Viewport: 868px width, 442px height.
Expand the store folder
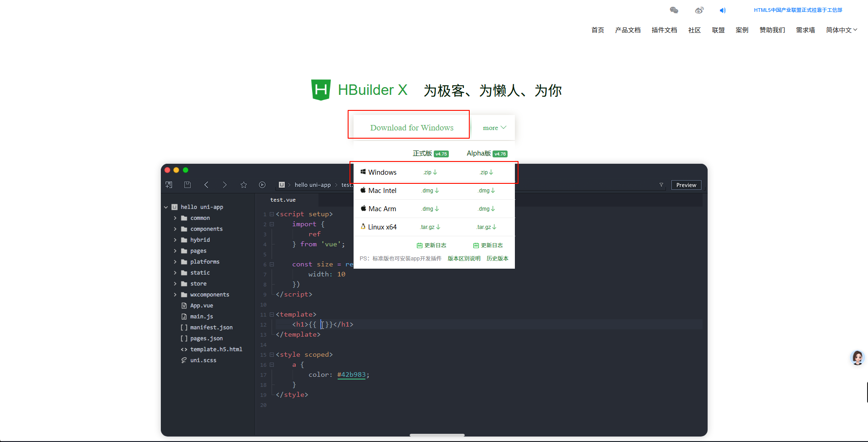(x=175, y=284)
